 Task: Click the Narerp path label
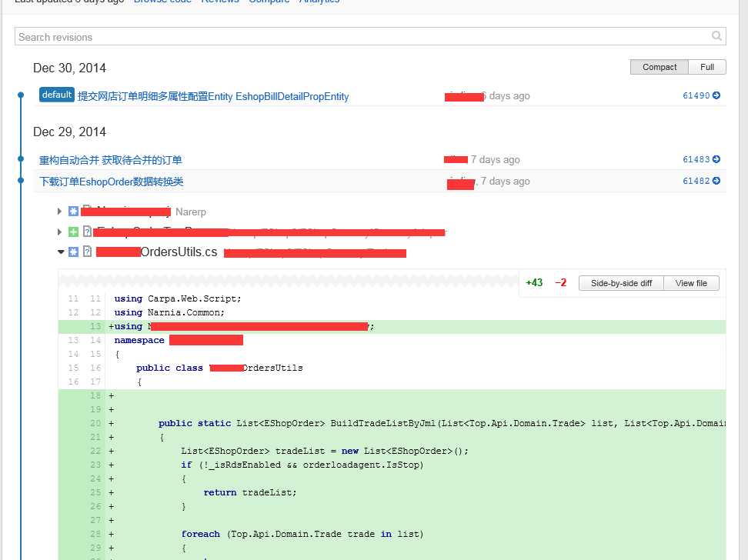pyautogui.click(x=191, y=212)
